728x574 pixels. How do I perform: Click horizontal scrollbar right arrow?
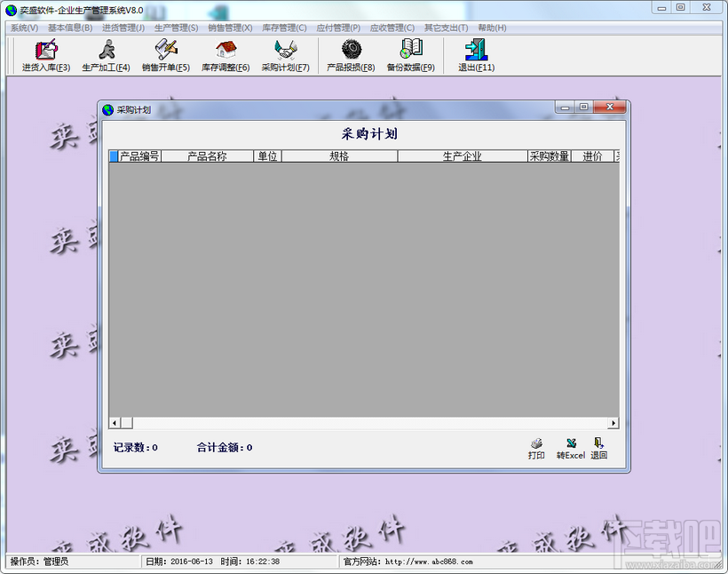coord(613,423)
